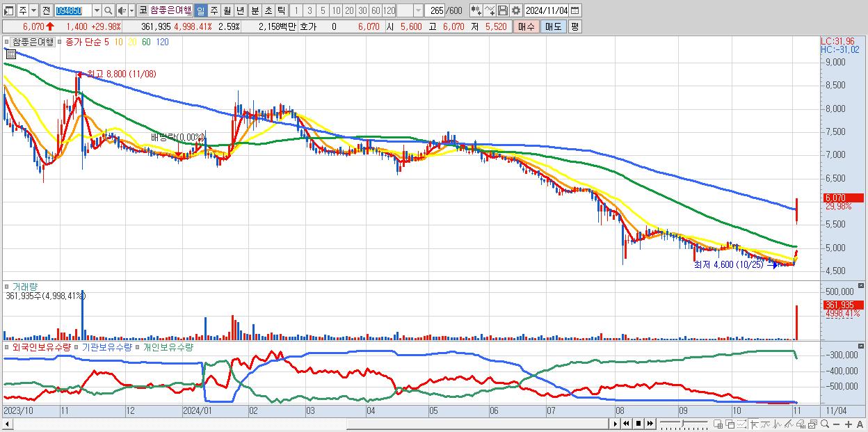Choose the 60 interval button
This screenshot has width=868, height=432.
(x=376, y=10)
